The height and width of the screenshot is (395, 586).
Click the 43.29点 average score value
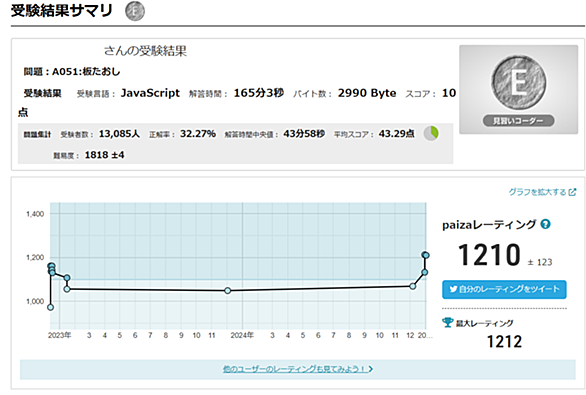[396, 134]
